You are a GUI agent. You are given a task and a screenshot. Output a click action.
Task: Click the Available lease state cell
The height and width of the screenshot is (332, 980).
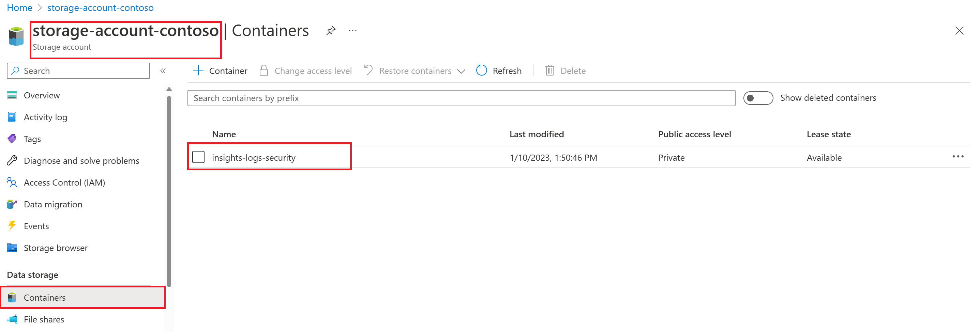824,158
